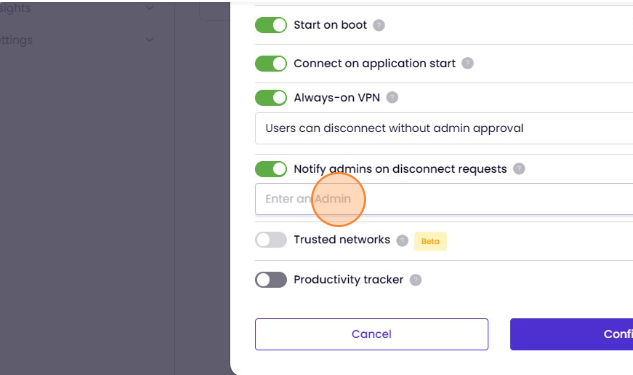Screen dimensions: 633x375
Task: Enable the Trusted networks switch
Action: coord(271,240)
